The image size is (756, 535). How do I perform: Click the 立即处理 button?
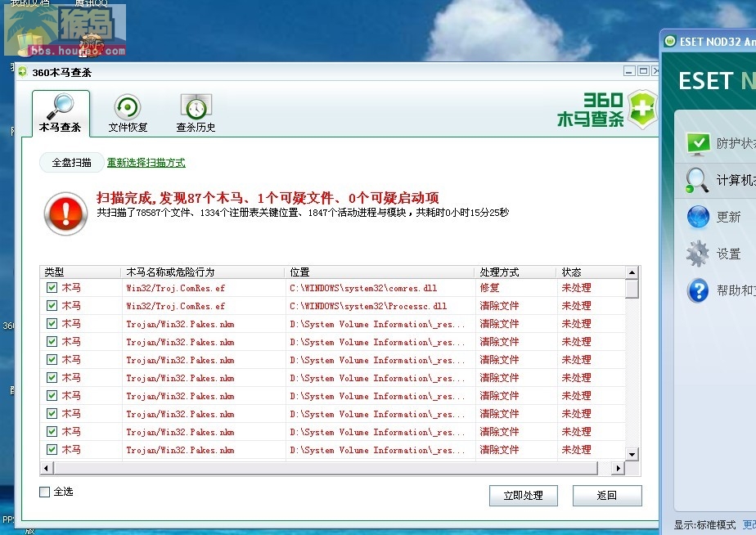point(523,496)
